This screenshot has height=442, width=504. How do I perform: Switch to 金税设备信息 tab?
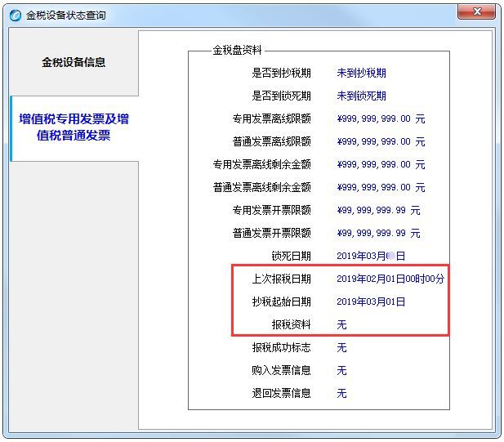coord(74,62)
